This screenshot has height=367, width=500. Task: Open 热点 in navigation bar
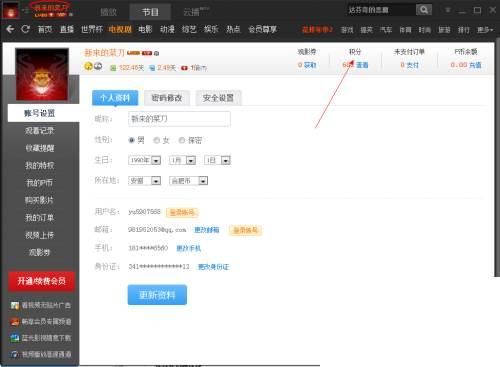point(233,29)
